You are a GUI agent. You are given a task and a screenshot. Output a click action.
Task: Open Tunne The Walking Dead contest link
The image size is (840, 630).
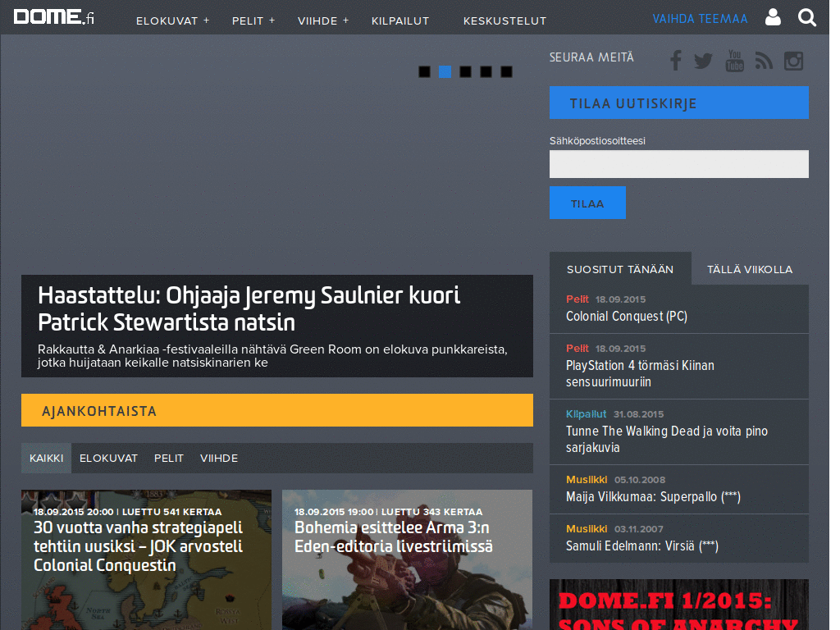(666, 439)
